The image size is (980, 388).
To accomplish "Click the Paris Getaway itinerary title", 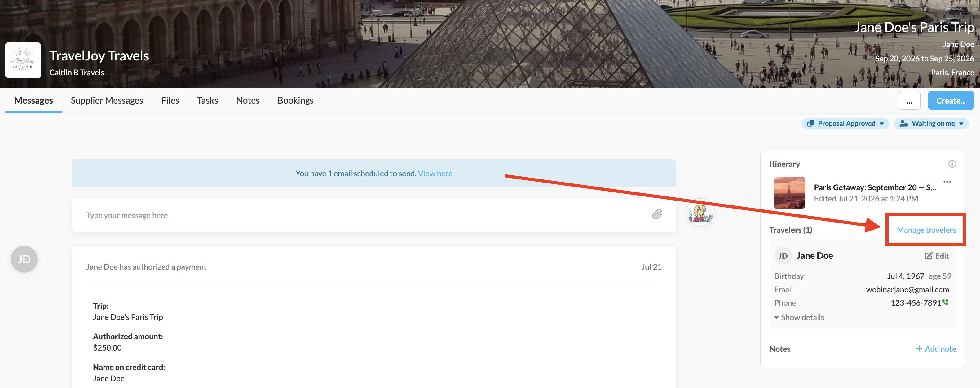I will point(875,187).
